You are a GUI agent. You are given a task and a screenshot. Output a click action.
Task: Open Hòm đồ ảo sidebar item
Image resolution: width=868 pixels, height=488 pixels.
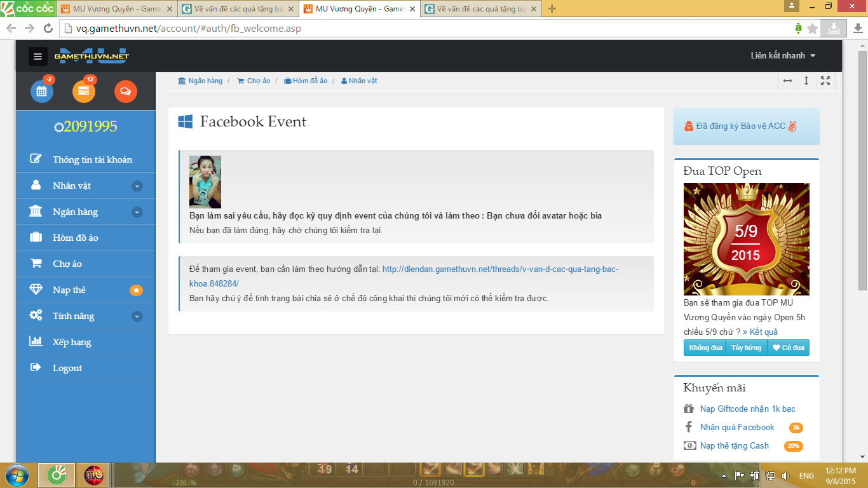[85, 238]
